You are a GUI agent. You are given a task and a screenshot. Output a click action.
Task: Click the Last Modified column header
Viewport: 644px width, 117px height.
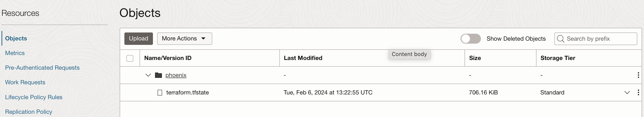[x=303, y=58]
